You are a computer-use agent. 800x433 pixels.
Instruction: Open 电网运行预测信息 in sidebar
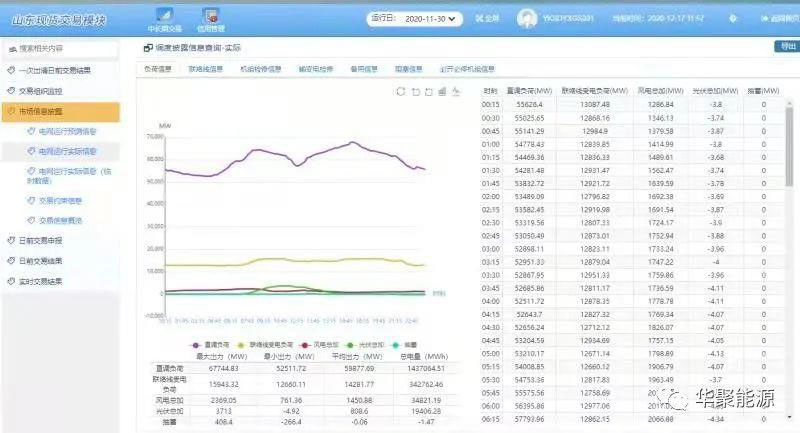68,131
